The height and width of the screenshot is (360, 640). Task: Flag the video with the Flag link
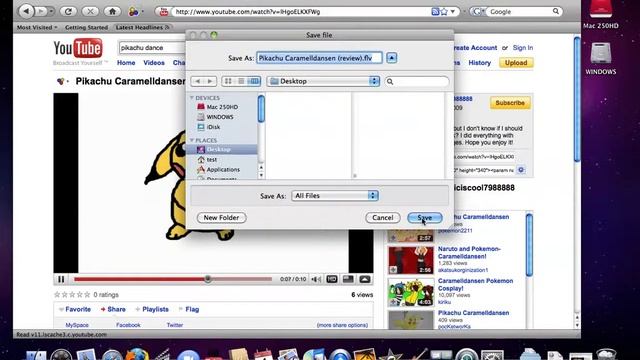[189, 309]
